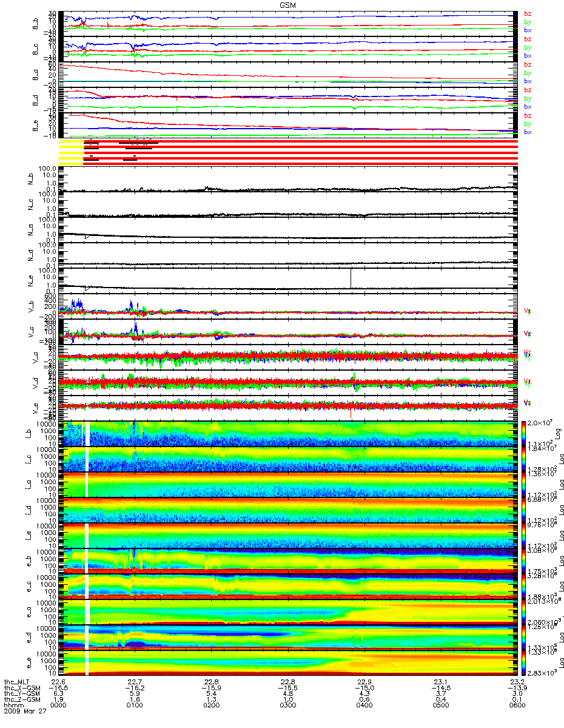Viewport: 564px width, 728px height.
Task: Click the 6.3 Y-GSM value at 0000
Action: click(58, 693)
